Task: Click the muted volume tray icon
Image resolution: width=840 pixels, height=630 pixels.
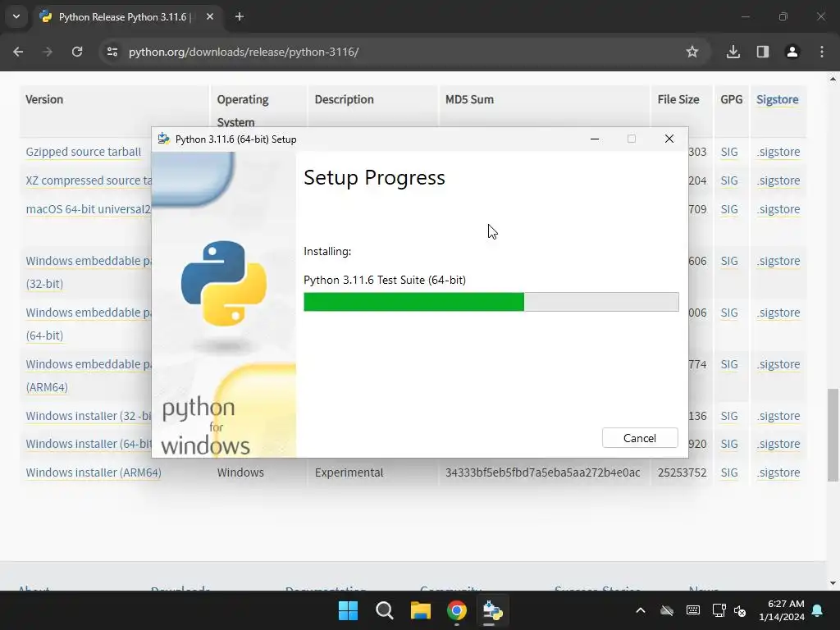Action: pyautogui.click(x=740, y=610)
